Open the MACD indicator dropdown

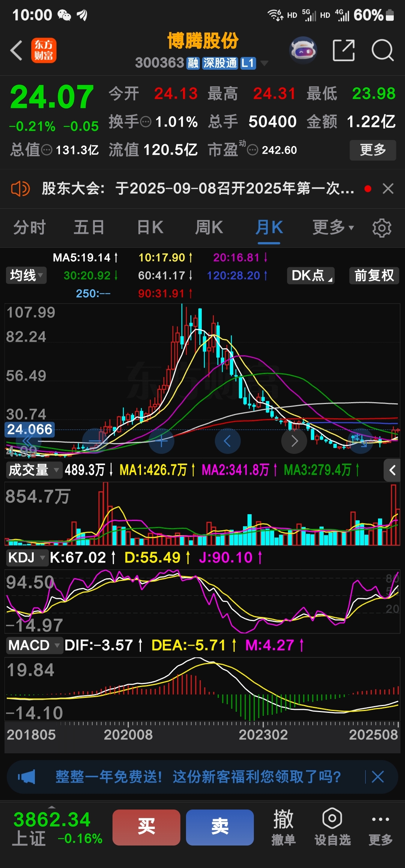34,645
